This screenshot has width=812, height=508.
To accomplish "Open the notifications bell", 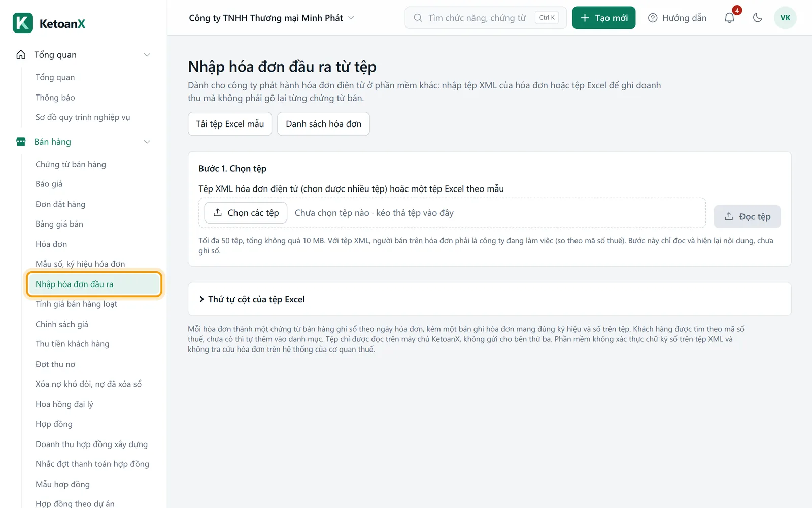I will coord(729,18).
